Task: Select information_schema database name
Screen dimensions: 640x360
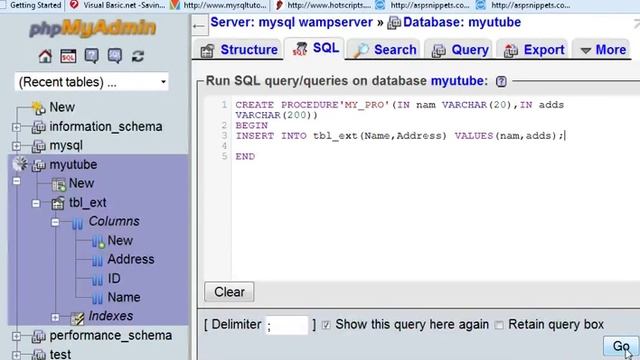Action: [x=106, y=127]
